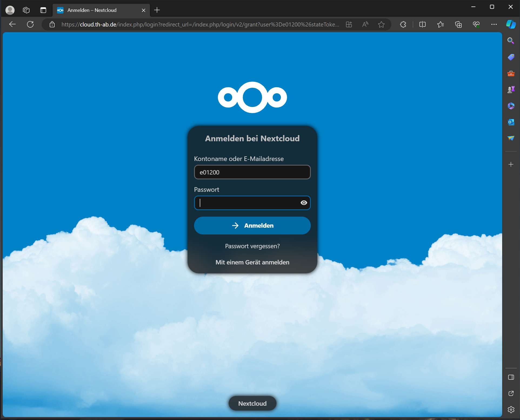Add page to favorites star icon
The height and width of the screenshot is (420, 520).
[381, 25]
